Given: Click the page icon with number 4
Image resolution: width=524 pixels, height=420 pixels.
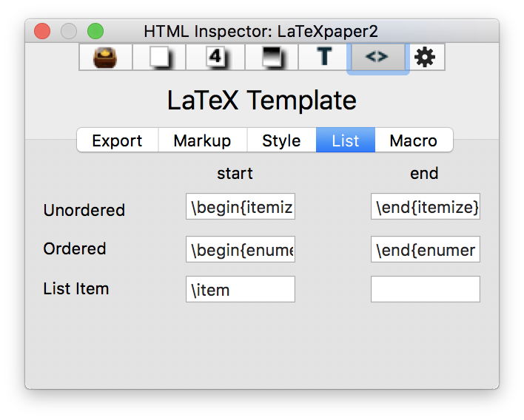Looking at the screenshot, I should [215, 58].
